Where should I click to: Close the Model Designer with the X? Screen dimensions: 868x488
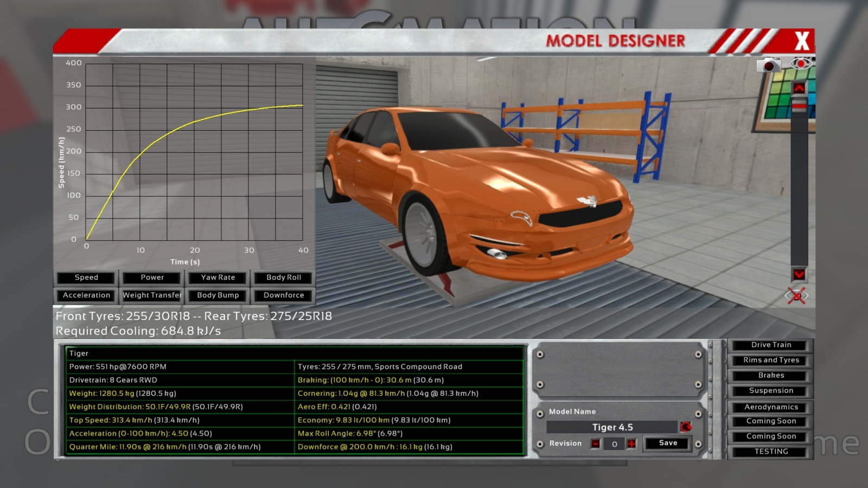click(x=802, y=41)
